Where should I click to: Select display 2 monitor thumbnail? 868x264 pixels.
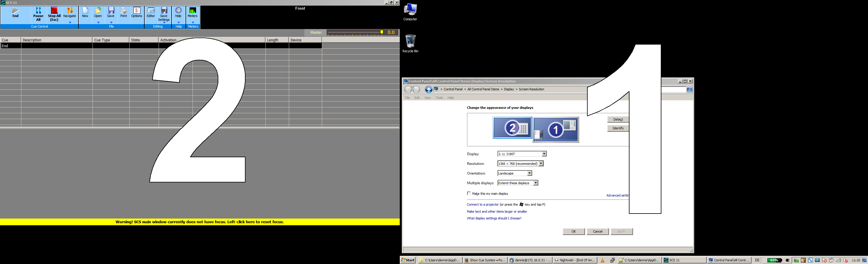[x=512, y=128]
